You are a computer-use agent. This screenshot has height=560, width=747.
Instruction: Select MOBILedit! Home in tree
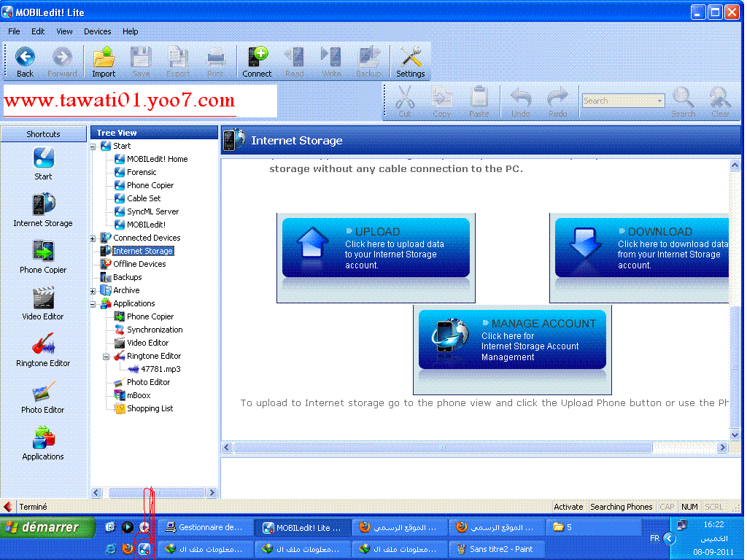[x=158, y=159]
